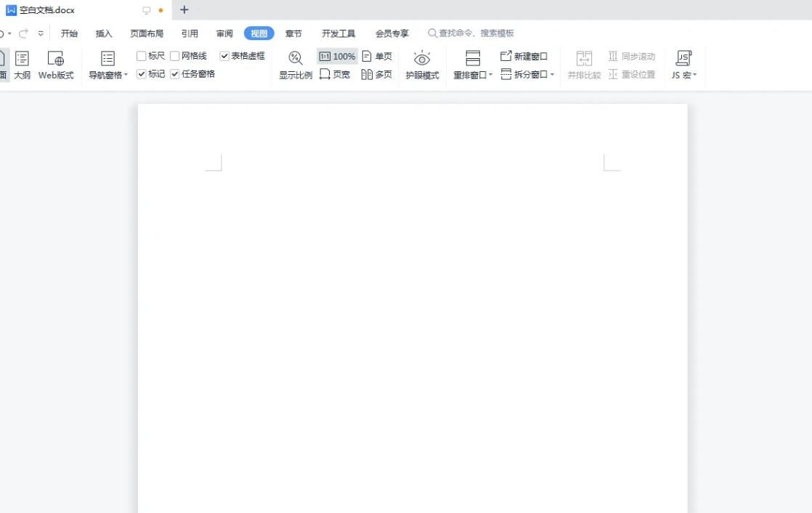Enable the 网格线 gridlines checkbox
Viewport: 812px width, 513px height.
pyautogui.click(x=175, y=56)
